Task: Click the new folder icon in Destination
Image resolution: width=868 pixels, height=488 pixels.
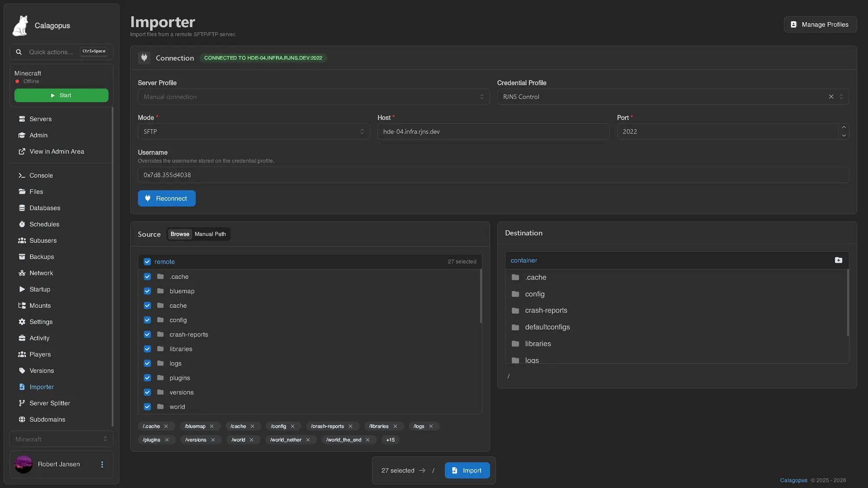Action: (838, 260)
